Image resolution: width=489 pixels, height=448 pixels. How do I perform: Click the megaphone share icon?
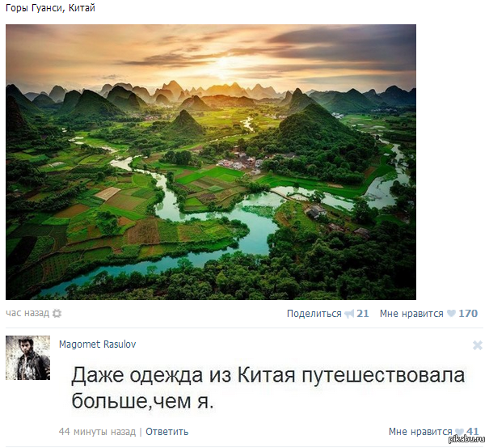[349, 314]
